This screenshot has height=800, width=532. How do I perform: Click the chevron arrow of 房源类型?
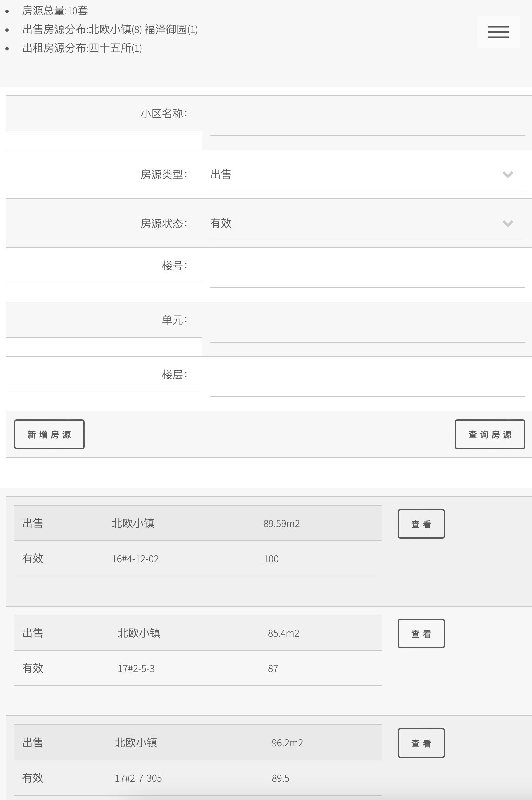(x=508, y=174)
